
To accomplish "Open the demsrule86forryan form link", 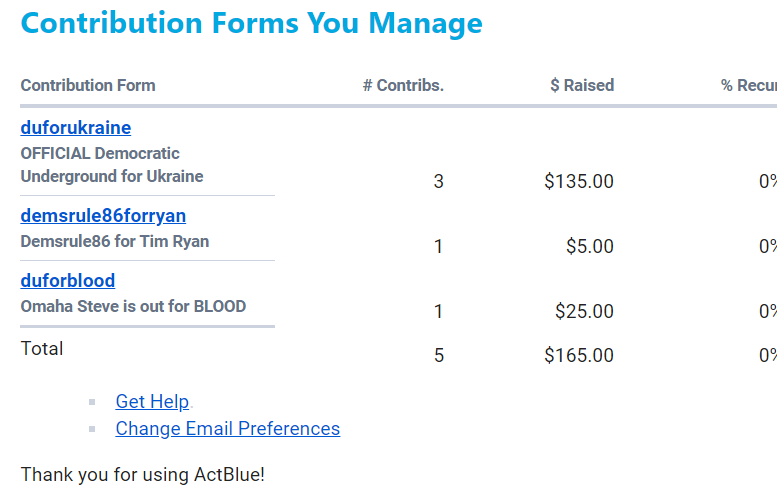I will (103, 216).
